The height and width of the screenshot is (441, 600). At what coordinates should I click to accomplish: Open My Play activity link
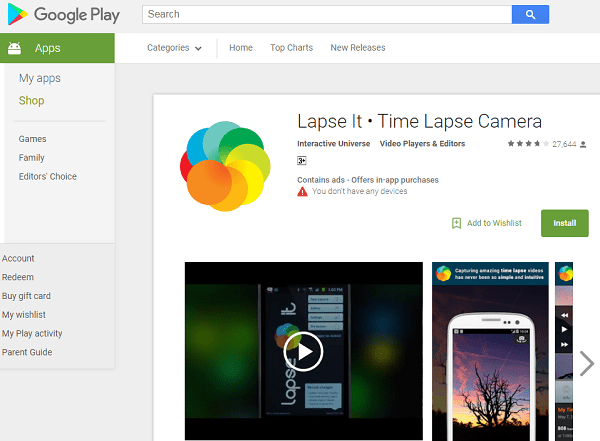32,333
